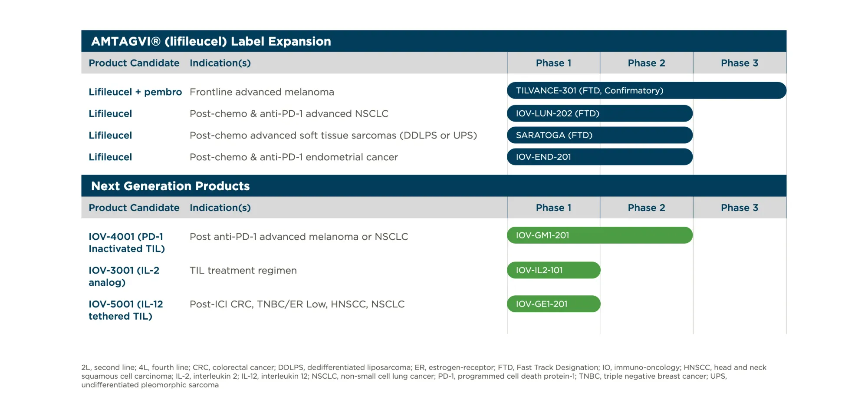Click 'Frontline advanced melanoma' indication
Image resolution: width=868 pixels, height=413 pixels.
[x=262, y=92]
